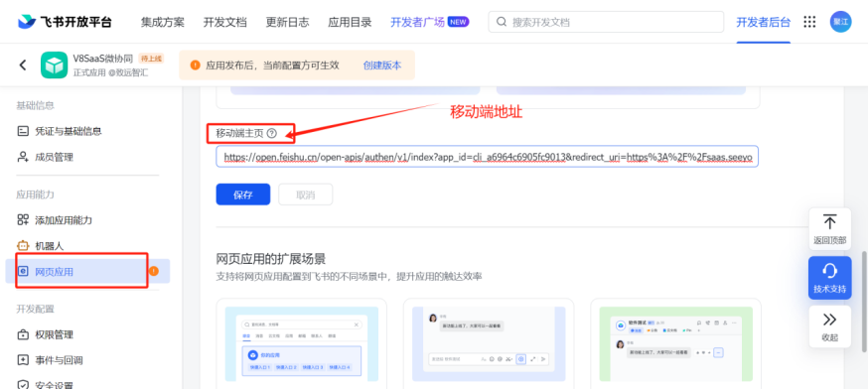
Task: Click the 取消 button
Action: click(x=306, y=194)
